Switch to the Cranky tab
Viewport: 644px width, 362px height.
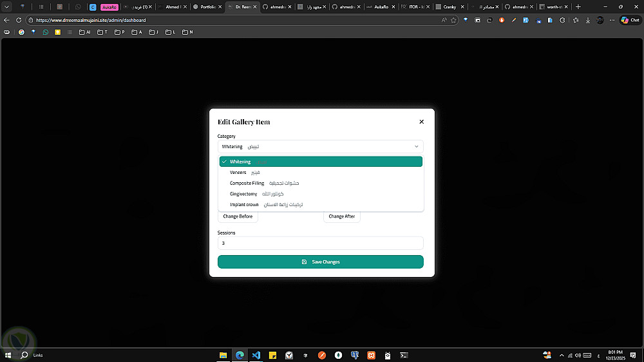point(450,7)
